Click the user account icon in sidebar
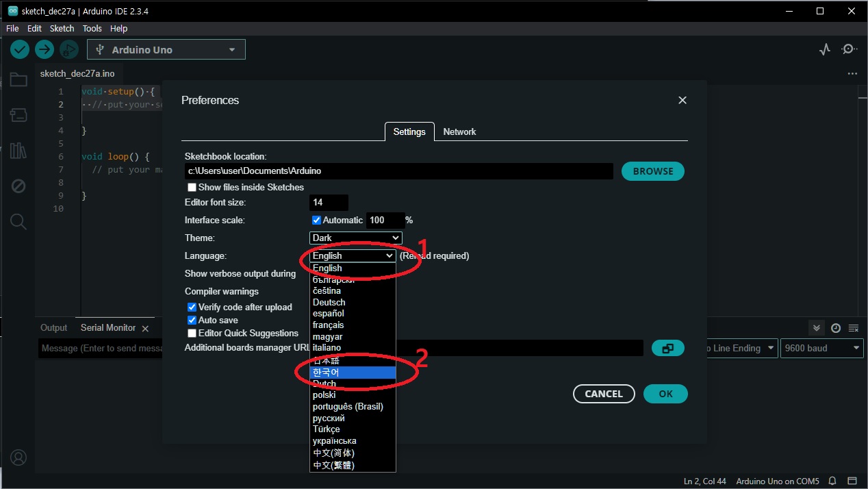 click(18, 457)
